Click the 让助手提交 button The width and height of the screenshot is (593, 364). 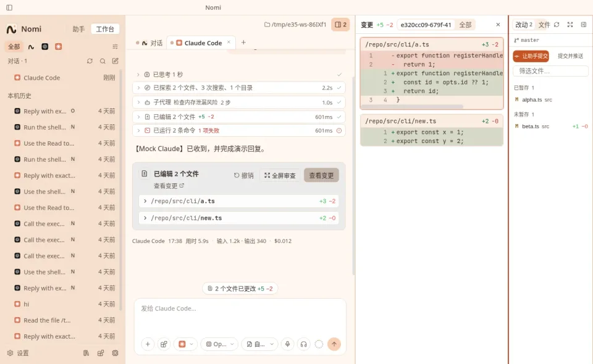pyautogui.click(x=531, y=56)
